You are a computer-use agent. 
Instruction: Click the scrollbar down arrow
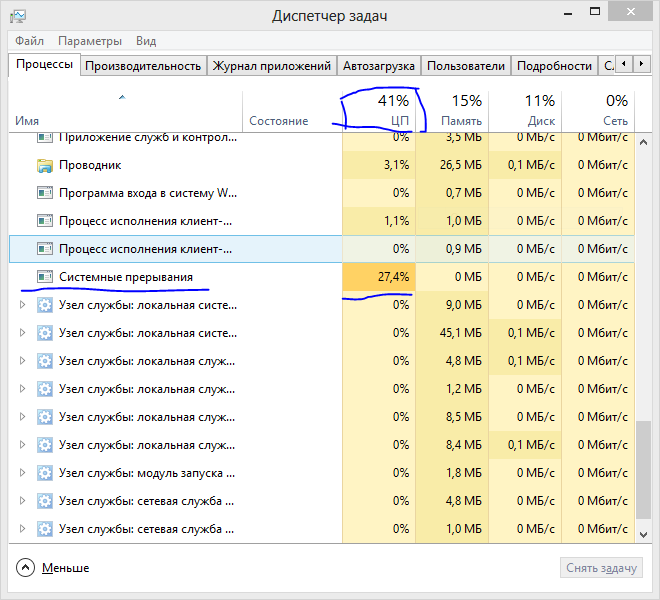coord(643,534)
